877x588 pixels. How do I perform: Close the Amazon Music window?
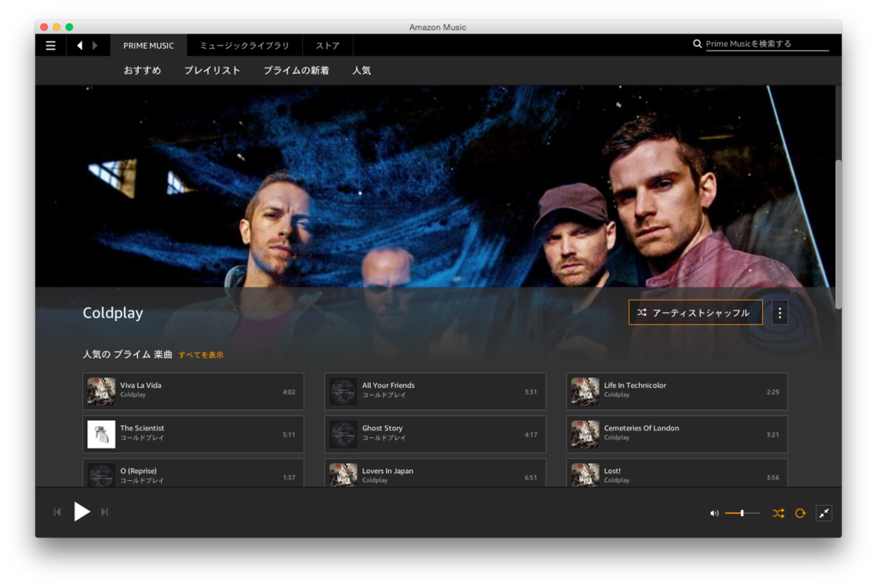(x=45, y=27)
